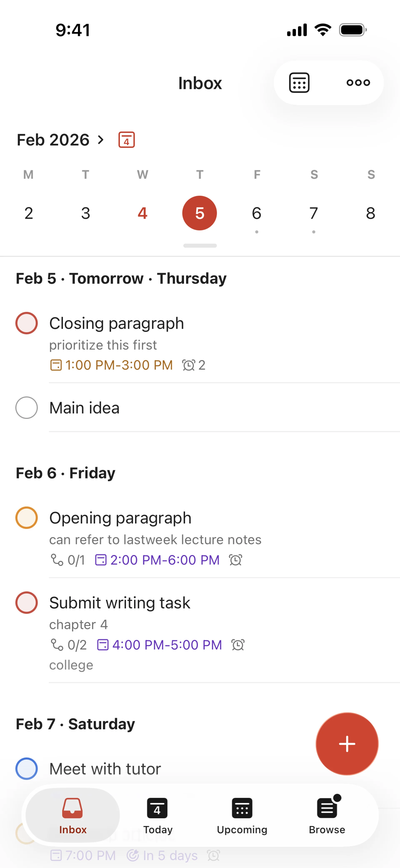Complete the Opening paragraph task
Viewport: 400px width, 868px height.
pyautogui.click(x=27, y=518)
